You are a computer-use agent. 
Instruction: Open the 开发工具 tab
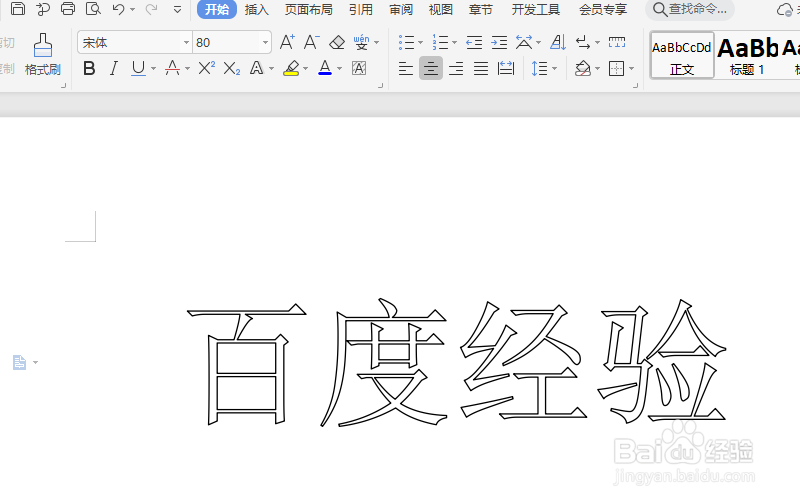(x=535, y=9)
